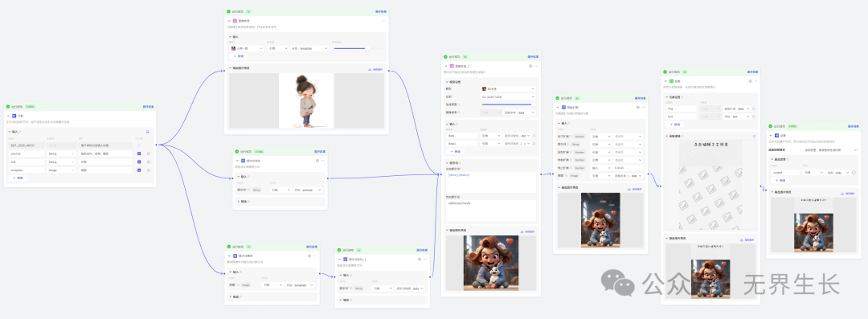868x319 pixels.
Task: Click the 提示词推理 node type icon
Action: click(x=235, y=256)
